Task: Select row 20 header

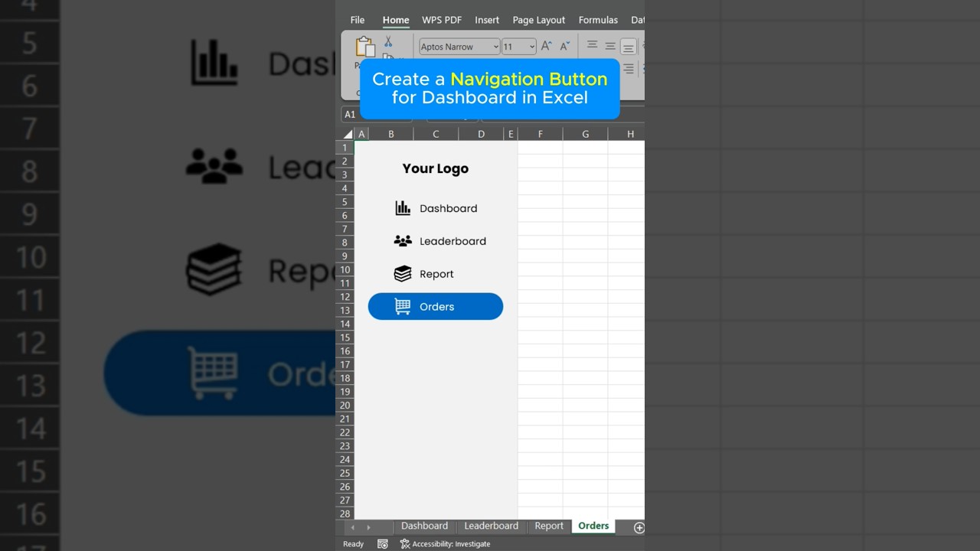Action: point(345,406)
